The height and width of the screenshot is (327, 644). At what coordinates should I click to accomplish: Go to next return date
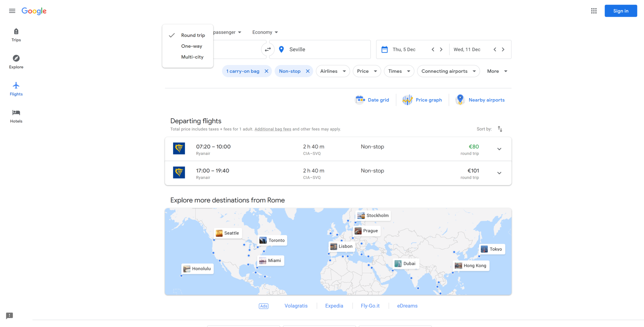point(503,49)
